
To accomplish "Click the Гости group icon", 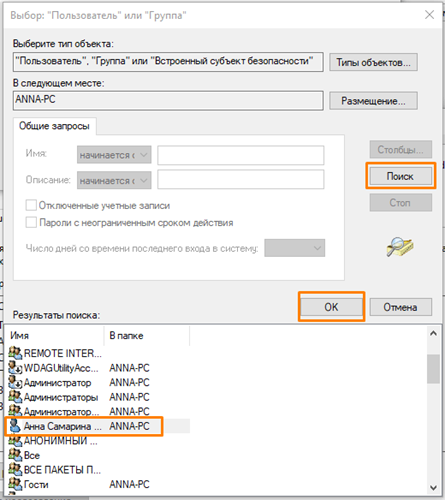I will tap(15, 484).
